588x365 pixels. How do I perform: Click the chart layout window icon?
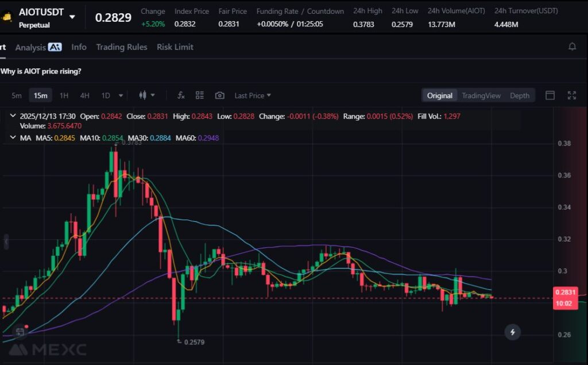click(550, 95)
